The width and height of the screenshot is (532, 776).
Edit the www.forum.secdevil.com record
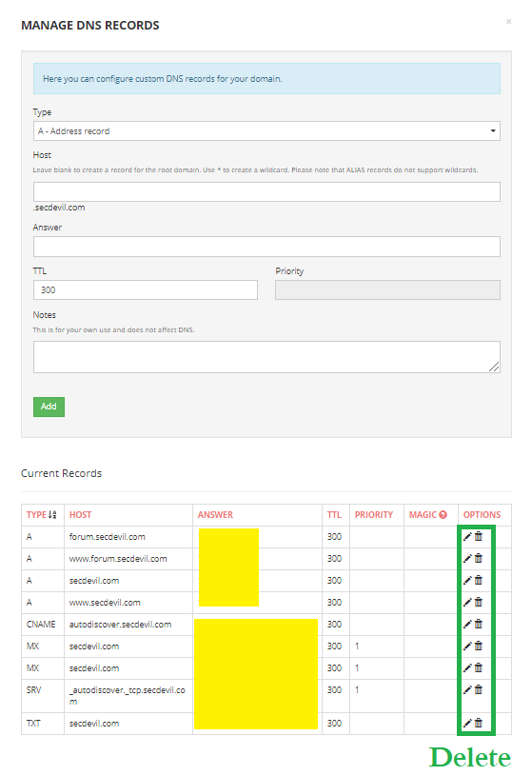pos(467,558)
